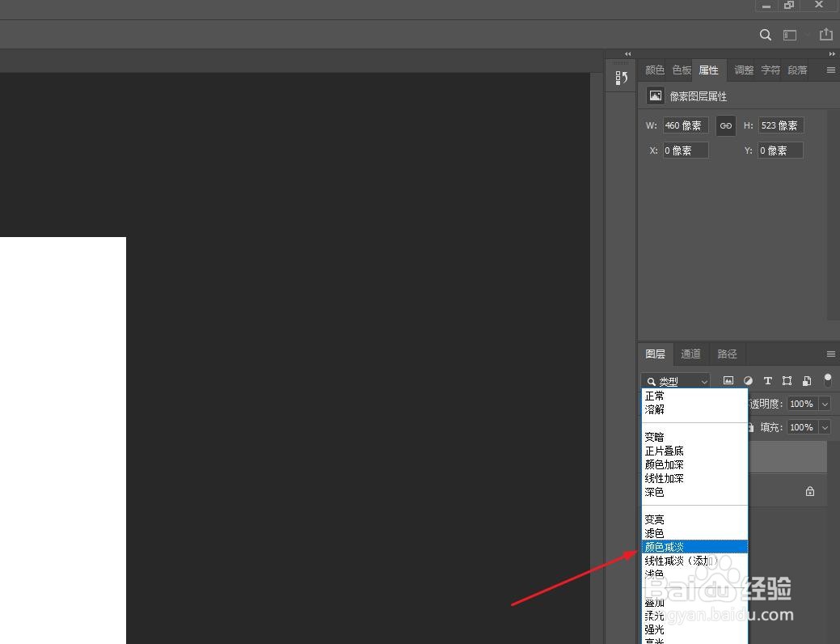The height and width of the screenshot is (644, 840).
Task: Filter layers by pixel layers icon
Action: (728, 381)
